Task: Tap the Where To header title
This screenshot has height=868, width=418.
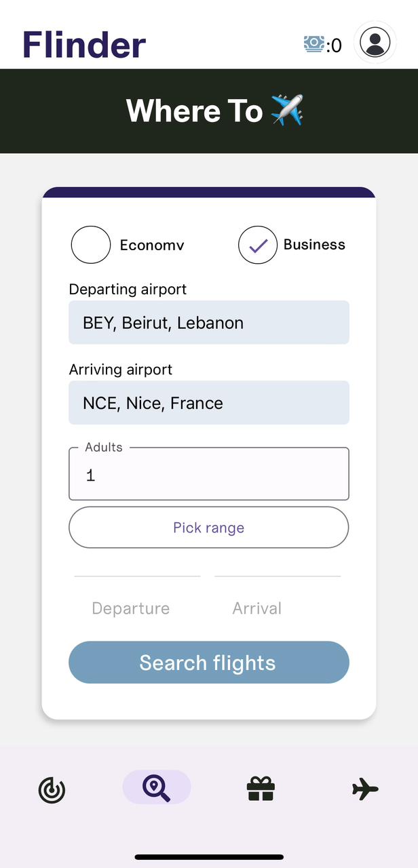Action: click(x=195, y=111)
